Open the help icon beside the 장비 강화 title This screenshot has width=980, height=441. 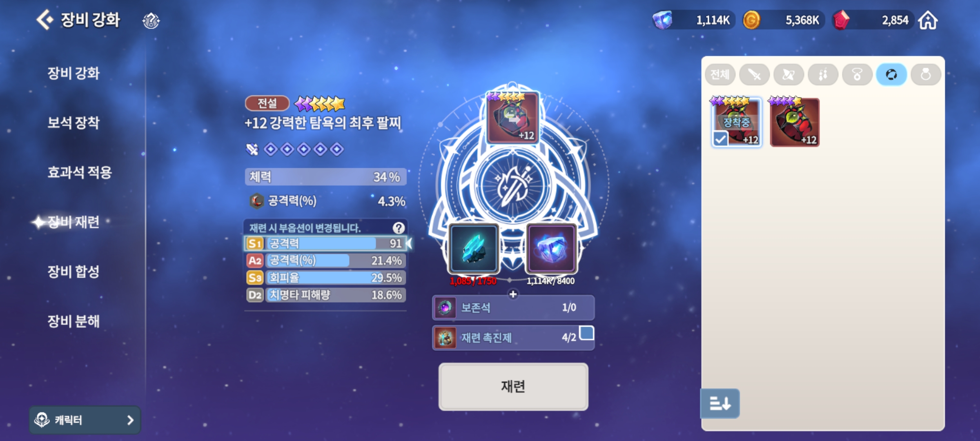point(151,20)
